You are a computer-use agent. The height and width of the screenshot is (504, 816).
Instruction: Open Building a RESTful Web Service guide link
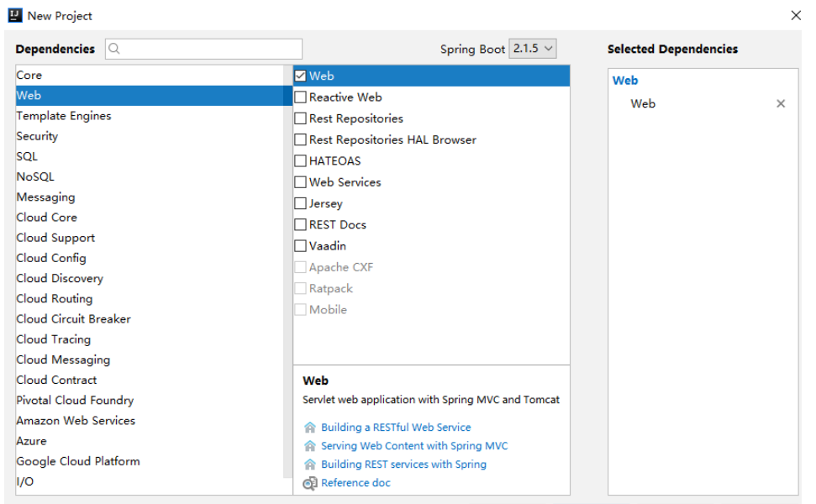tap(396, 428)
